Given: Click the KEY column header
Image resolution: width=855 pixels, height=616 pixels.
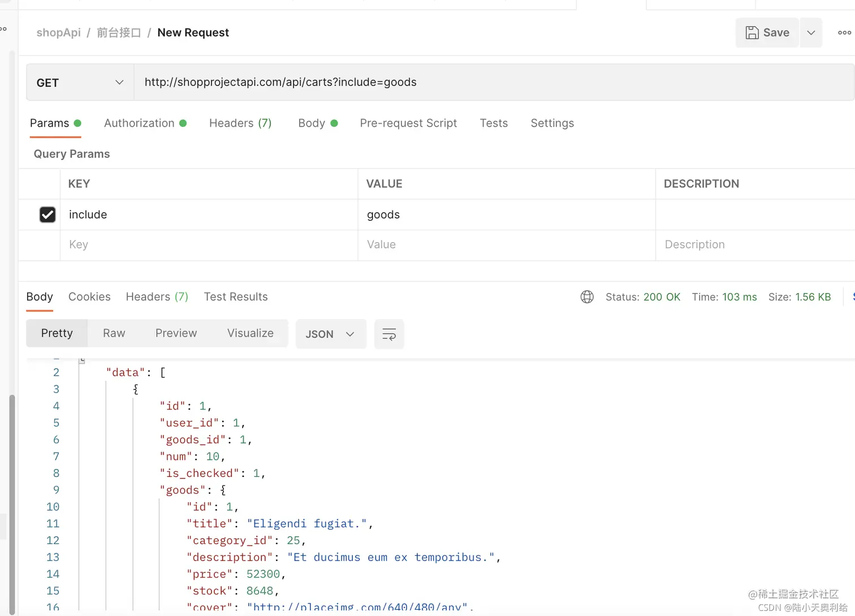Looking at the screenshot, I should pyautogui.click(x=79, y=184).
